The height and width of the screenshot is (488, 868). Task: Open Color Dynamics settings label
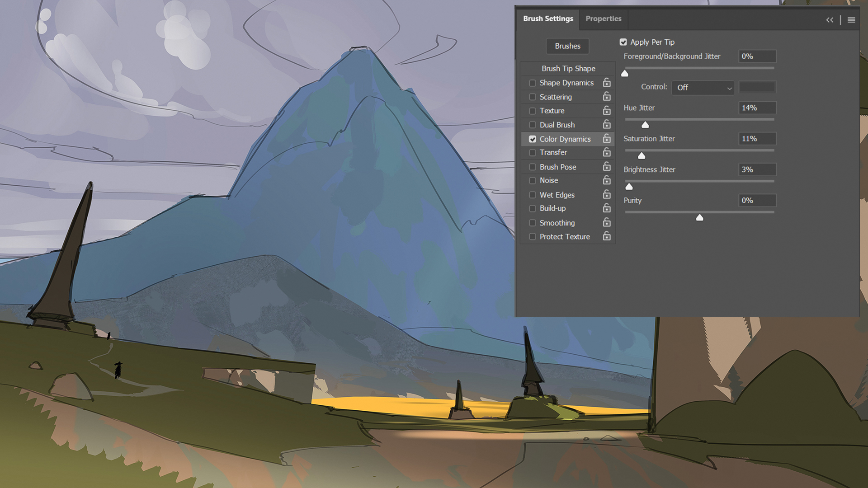coord(565,139)
